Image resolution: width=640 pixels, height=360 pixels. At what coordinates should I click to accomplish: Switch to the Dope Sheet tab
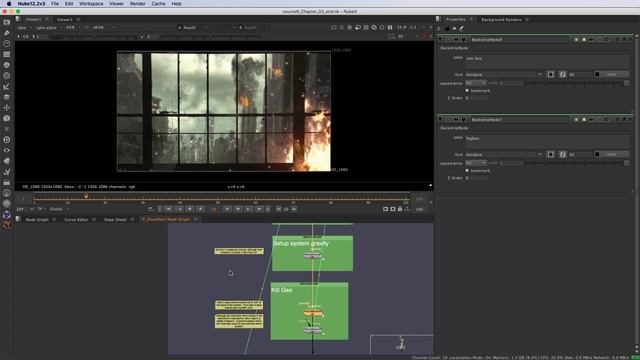116,220
